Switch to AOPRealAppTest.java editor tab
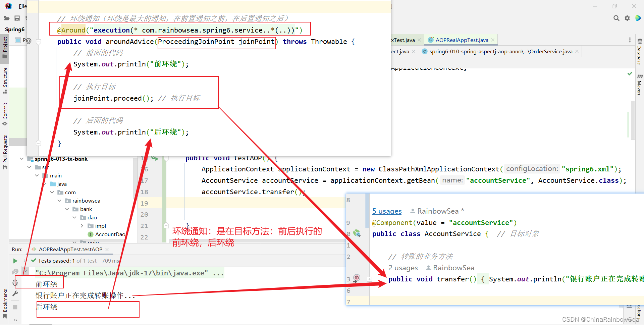 coord(462,40)
